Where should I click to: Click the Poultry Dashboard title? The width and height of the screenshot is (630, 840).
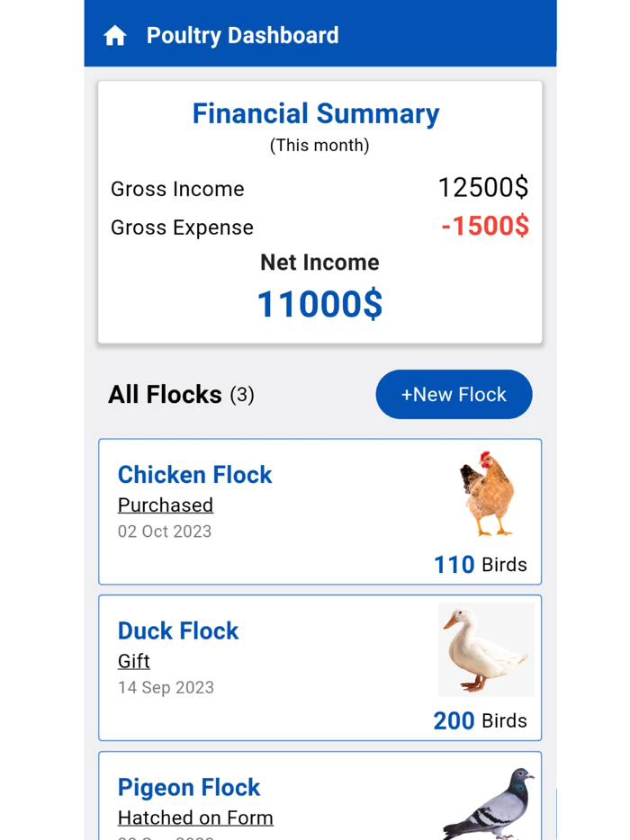pyautogui.click(x=242, y=35)
